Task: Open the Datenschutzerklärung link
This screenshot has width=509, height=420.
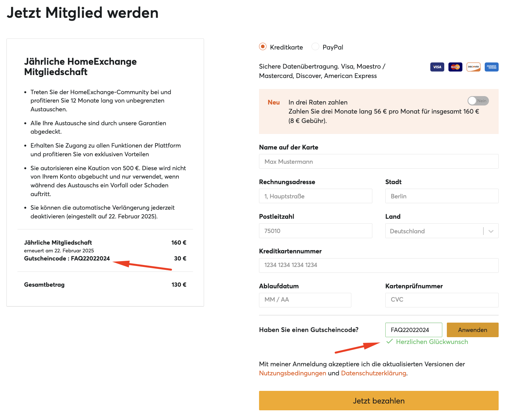Action: pyautogui.click(x=374, y=373)
